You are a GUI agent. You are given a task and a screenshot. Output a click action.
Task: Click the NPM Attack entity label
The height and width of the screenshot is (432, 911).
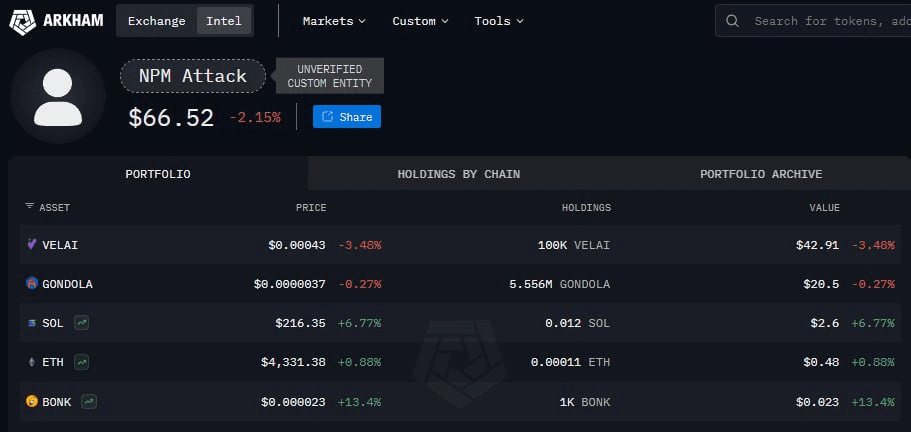pos(193,76)
